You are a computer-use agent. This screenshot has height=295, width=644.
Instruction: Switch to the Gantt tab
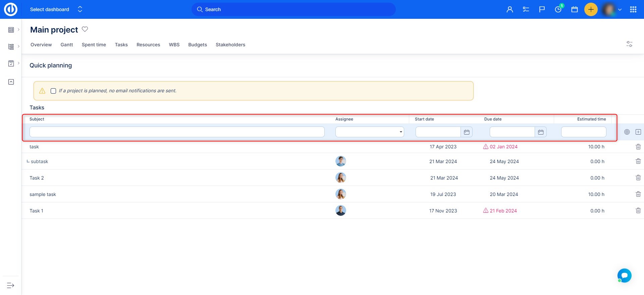pos(66,45)
